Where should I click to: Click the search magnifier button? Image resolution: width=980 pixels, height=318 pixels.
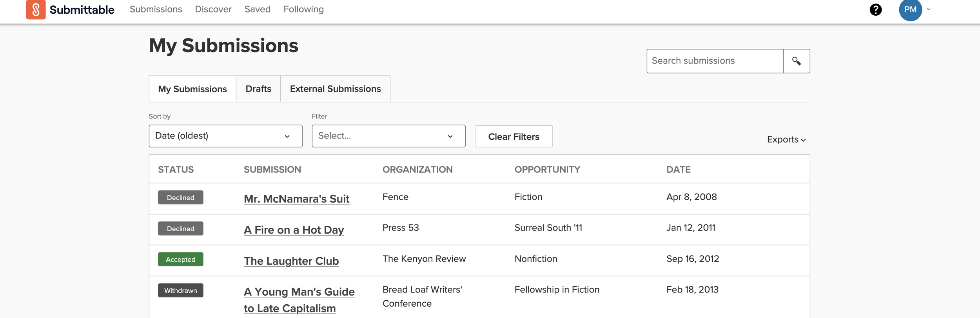796,61
